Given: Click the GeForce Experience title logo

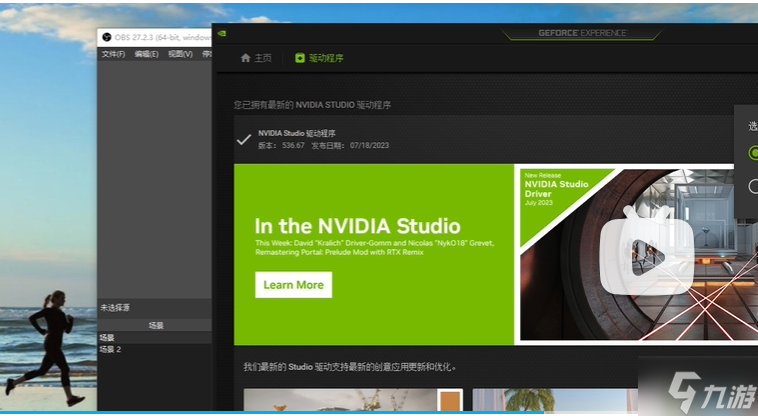Looking at the screenshot, I should coord(583,33).
